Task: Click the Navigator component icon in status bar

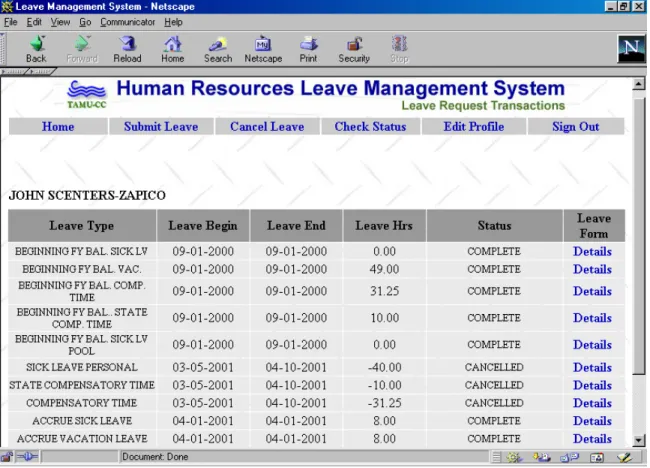Action: (x=514, y=458)
